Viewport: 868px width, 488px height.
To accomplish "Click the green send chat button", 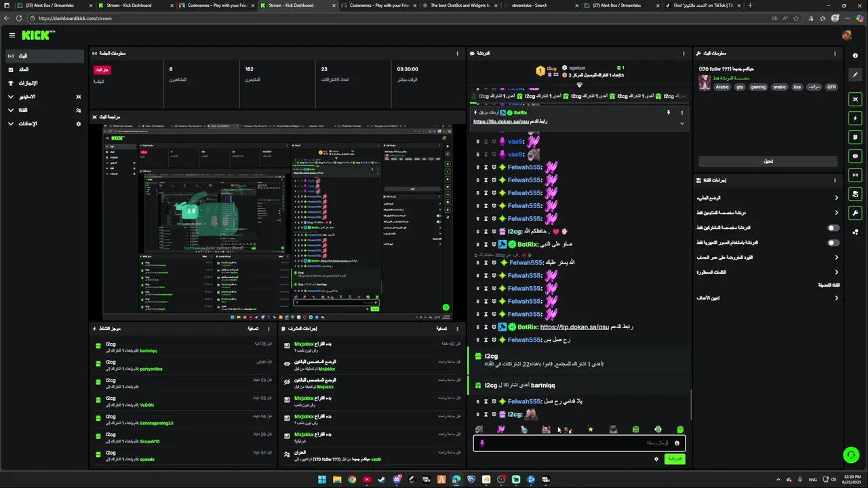I will (674, 459).
